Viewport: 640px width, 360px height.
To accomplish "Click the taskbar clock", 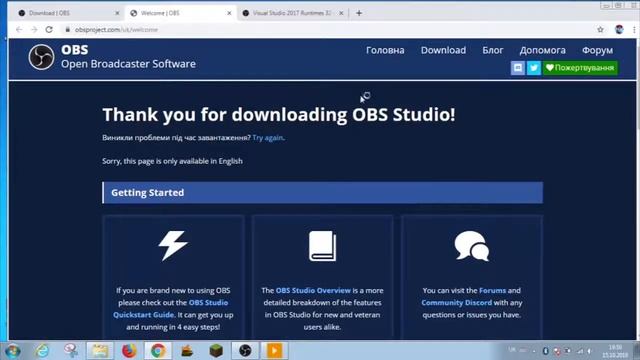I will pos(615,351).
